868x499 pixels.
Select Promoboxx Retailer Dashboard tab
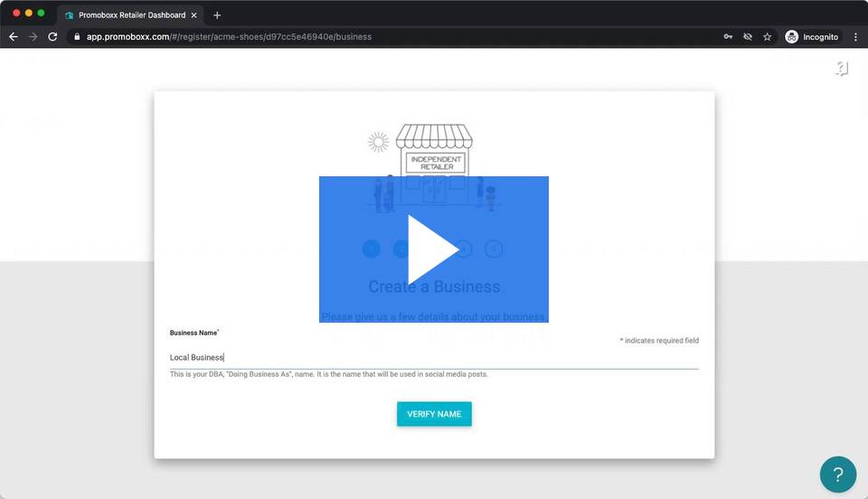[x=131, y=15]
